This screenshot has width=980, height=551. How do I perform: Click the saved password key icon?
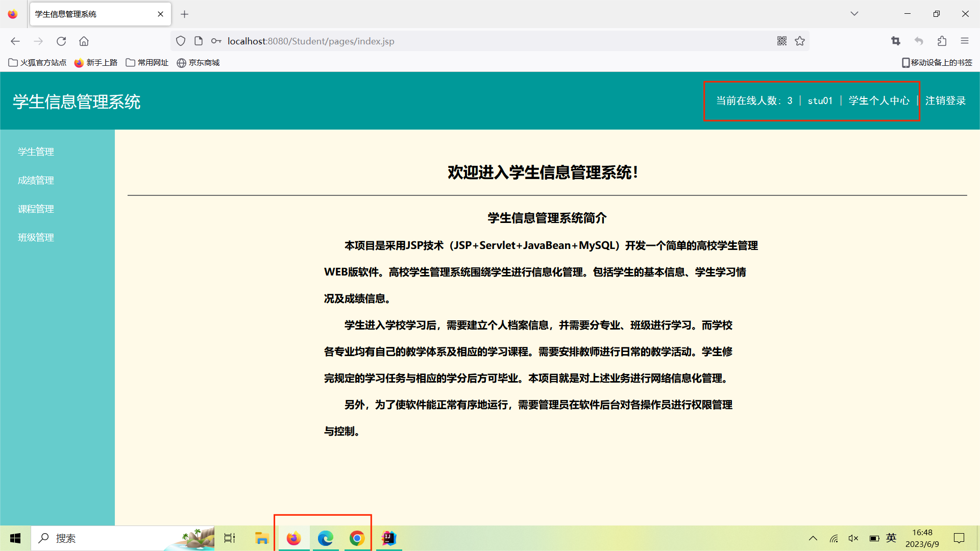coord(216,41)
